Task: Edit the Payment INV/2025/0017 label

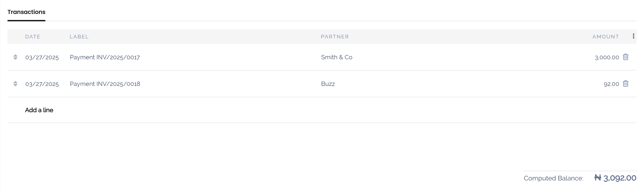Action: pyautogui.click(x=105, y=57)
